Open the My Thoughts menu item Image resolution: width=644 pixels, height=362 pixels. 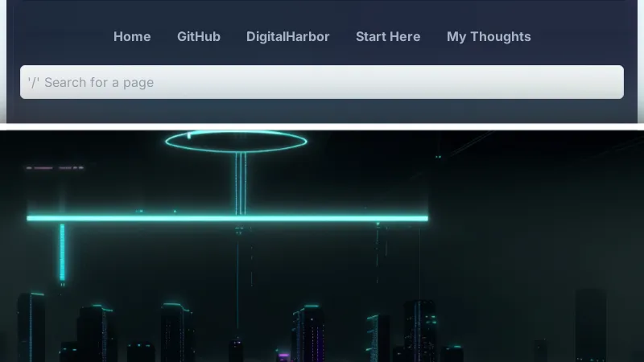click(489, 36)
